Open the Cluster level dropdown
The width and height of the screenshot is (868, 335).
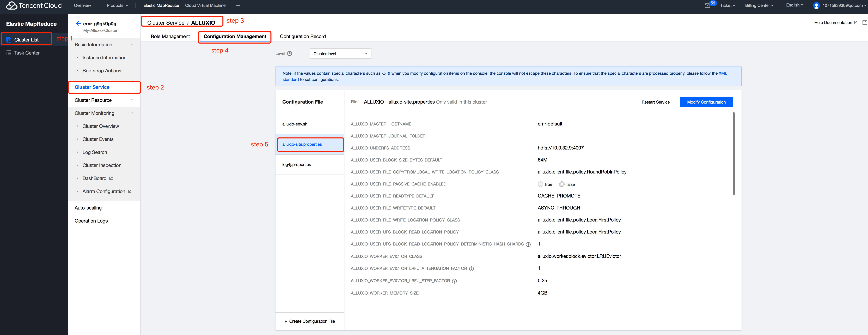coord(340,54)
